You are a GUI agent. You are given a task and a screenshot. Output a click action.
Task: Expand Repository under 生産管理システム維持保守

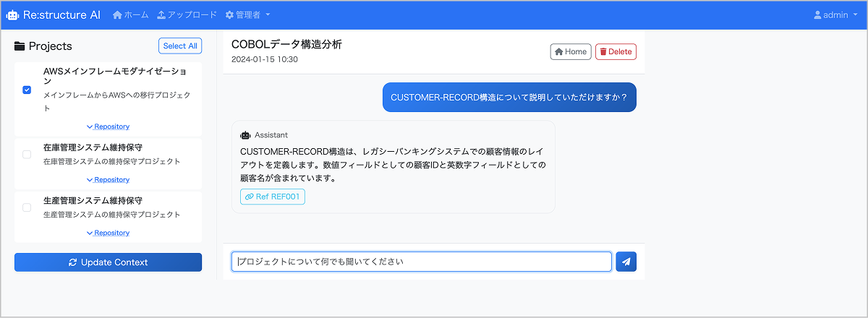[108, 233]
